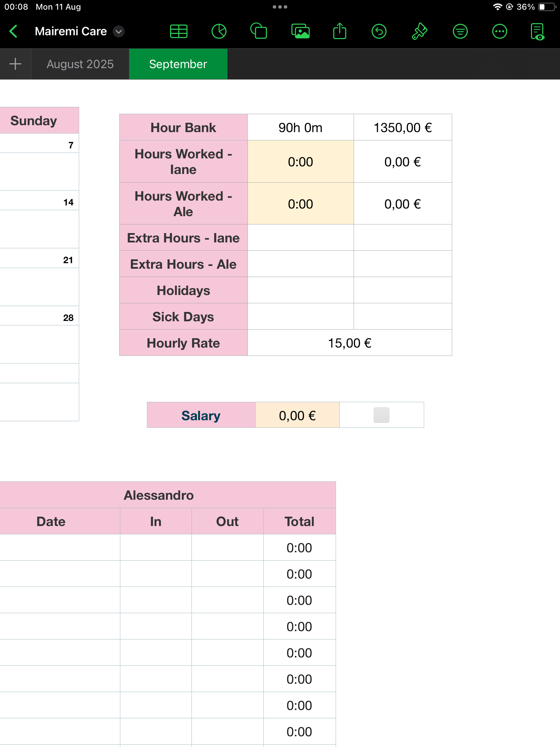560x747 pixels.
Task: Tap the back arrow to leave spreadsheet
Action: click(x=13, y=31)
